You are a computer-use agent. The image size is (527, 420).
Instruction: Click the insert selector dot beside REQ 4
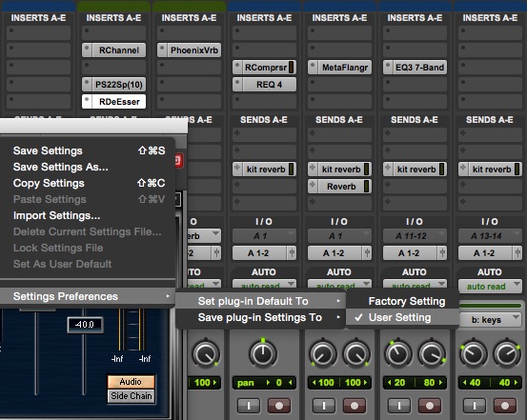tap(237, 83)
